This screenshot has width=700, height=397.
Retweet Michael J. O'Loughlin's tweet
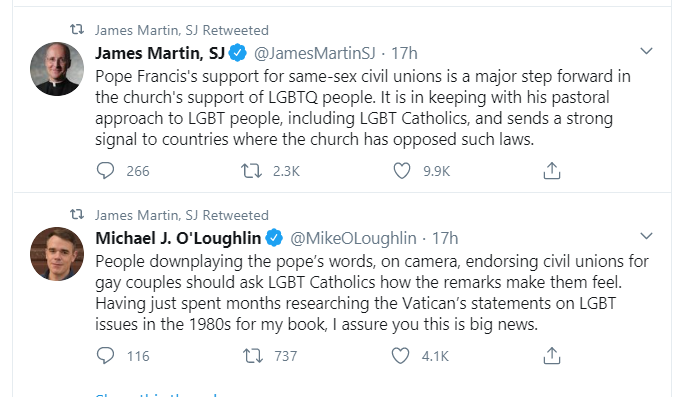253,355
